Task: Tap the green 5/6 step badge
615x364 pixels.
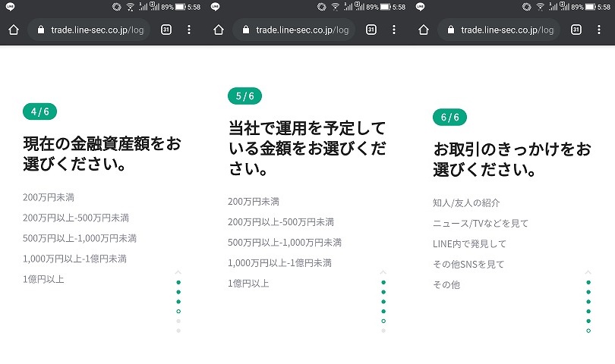Action: click(244, 96)
